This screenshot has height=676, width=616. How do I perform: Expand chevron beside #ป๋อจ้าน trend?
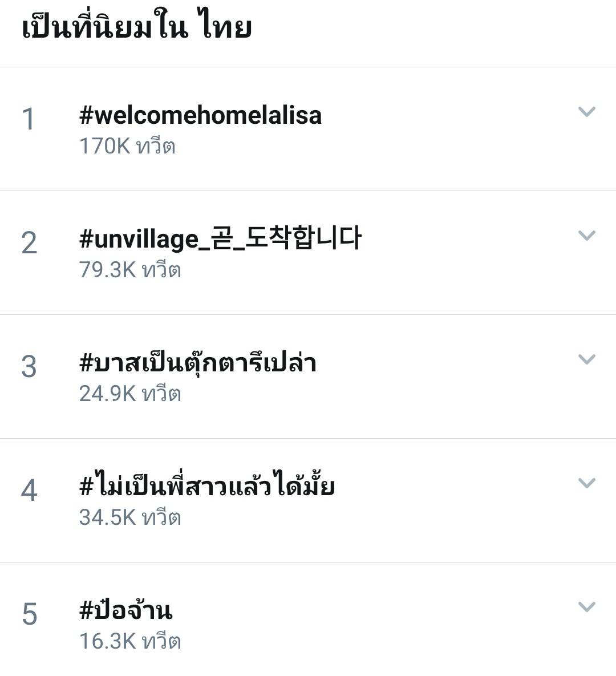pos(586,606)
